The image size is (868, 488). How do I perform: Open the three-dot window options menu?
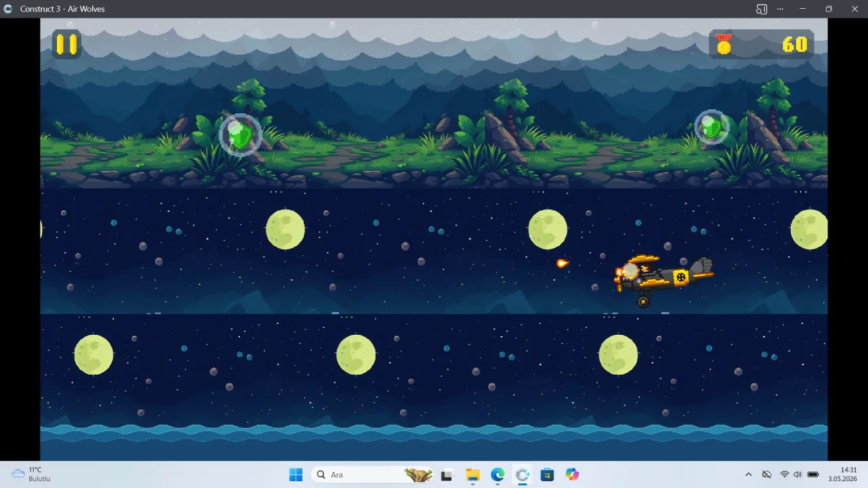coord(781,9)
